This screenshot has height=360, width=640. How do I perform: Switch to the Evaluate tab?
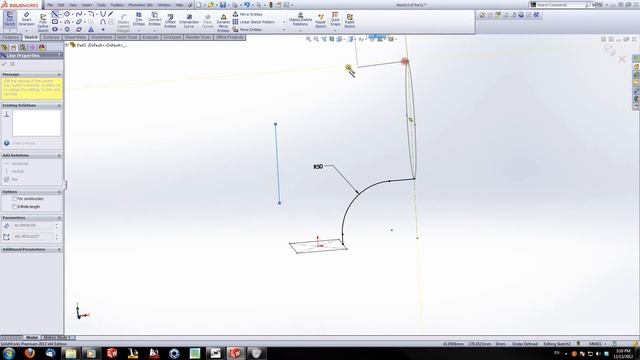pyautogui.click(x=150, y=37)
